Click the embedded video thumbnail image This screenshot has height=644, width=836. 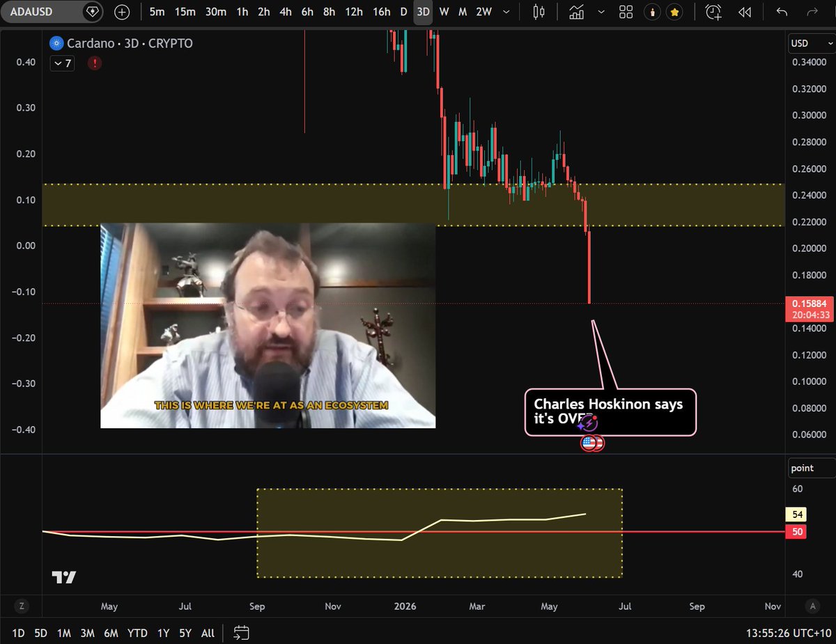pos(268,325)
